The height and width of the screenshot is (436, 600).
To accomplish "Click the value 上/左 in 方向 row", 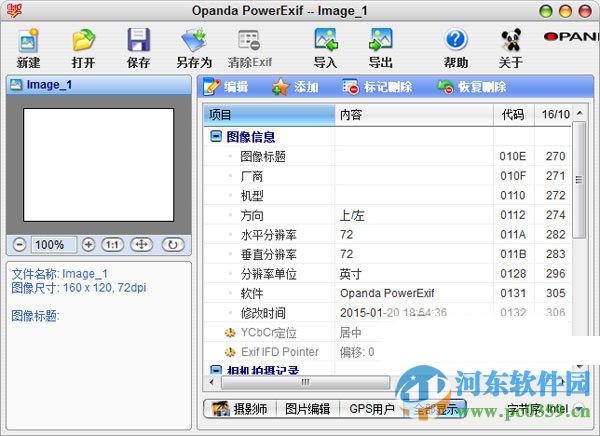I will point(352,216).
